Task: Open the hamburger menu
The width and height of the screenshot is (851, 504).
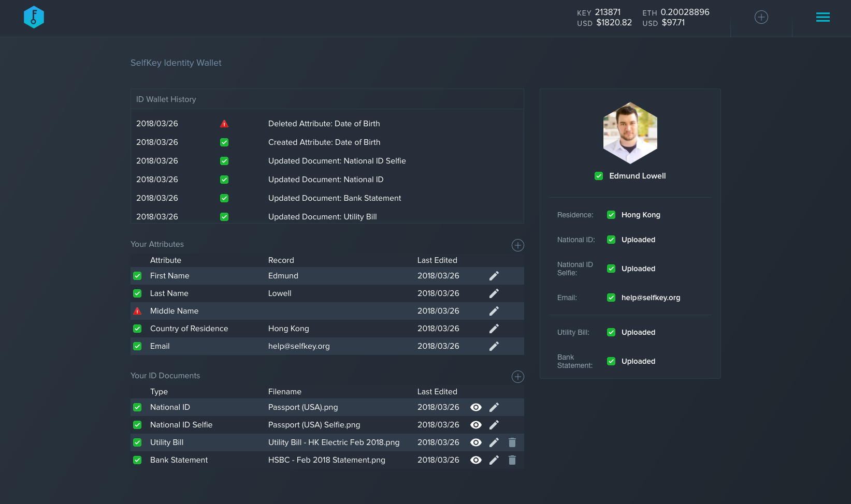Action: pos(823,17)
